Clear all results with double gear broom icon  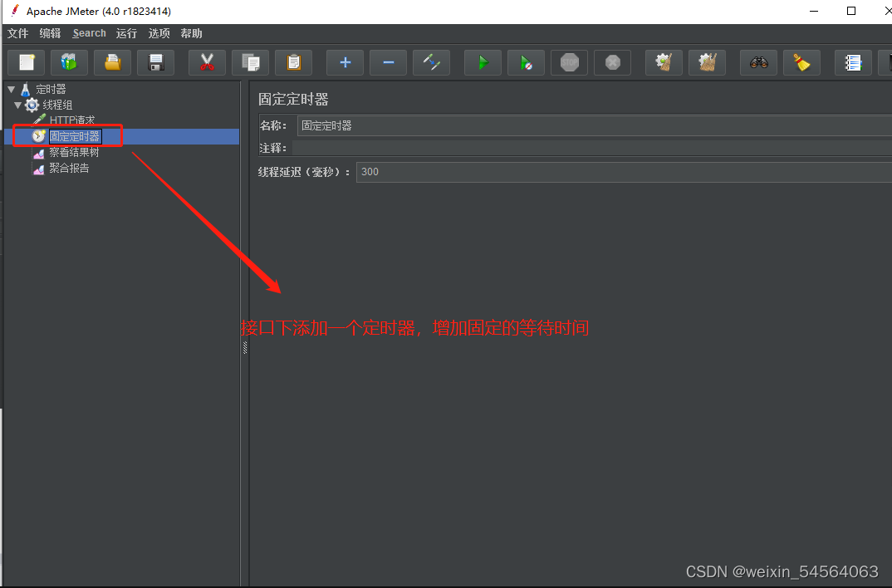(x=707, y=62)
